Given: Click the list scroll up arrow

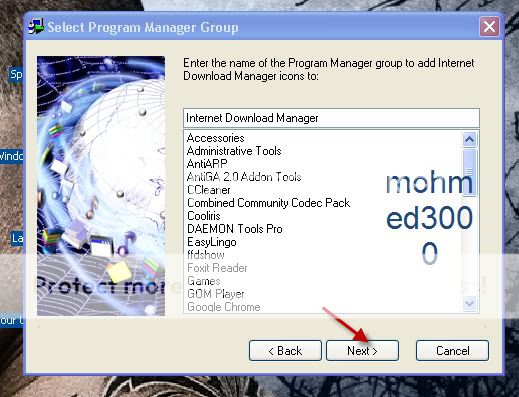Looking at the screenshot, I should click(469, 139).
